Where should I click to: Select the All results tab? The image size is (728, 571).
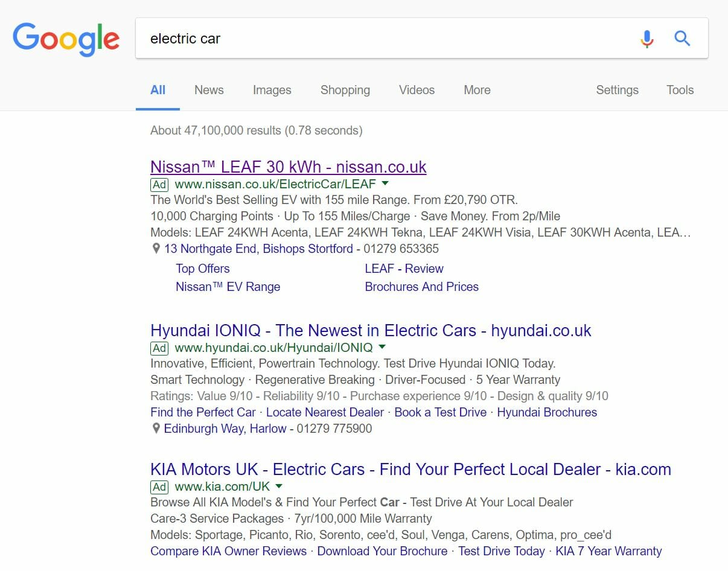pyautogui.click(x=158, y=90)
